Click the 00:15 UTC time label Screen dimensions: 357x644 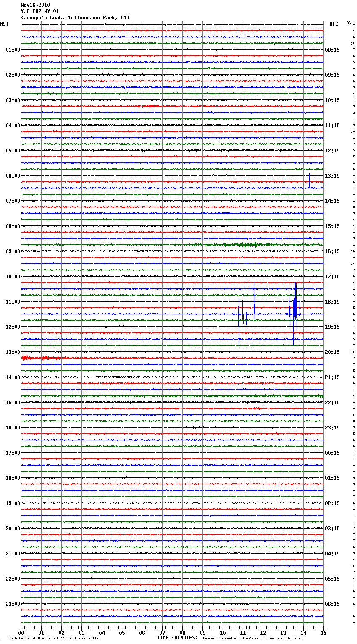tap(332, 453)
